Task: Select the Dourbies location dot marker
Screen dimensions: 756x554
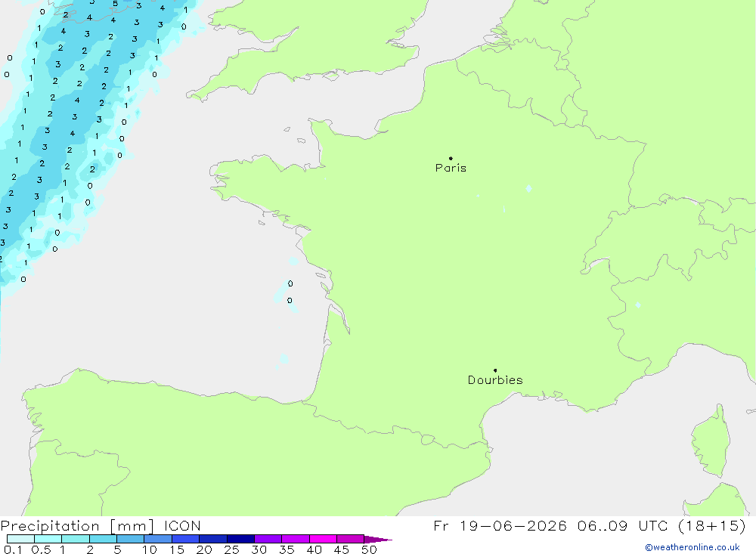Action: 495,370
